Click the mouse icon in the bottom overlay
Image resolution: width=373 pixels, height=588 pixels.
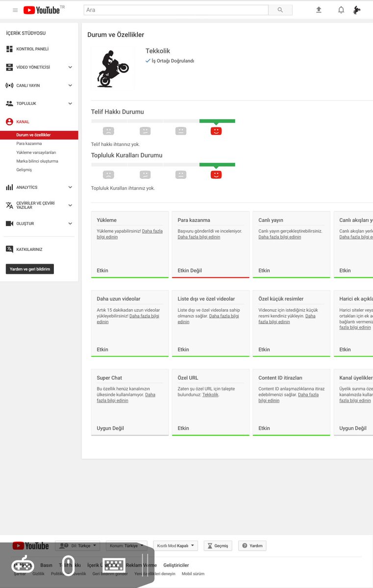coord(68,565)
